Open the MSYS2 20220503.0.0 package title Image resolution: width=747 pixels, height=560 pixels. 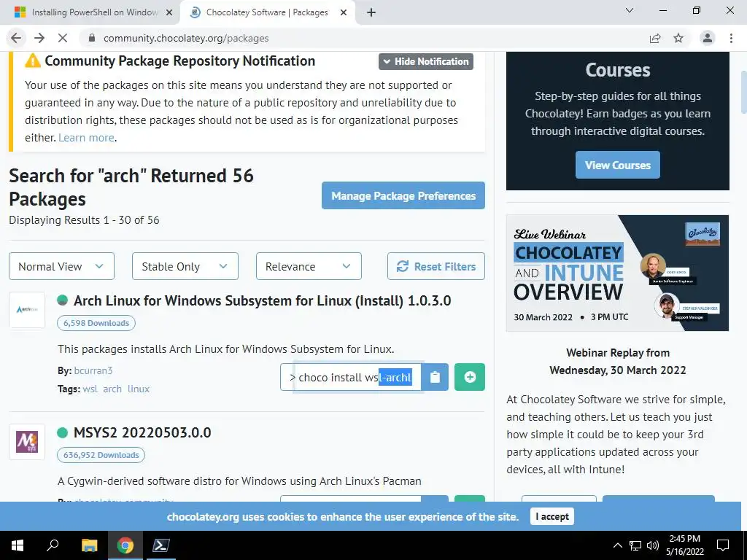click(142, 432)
